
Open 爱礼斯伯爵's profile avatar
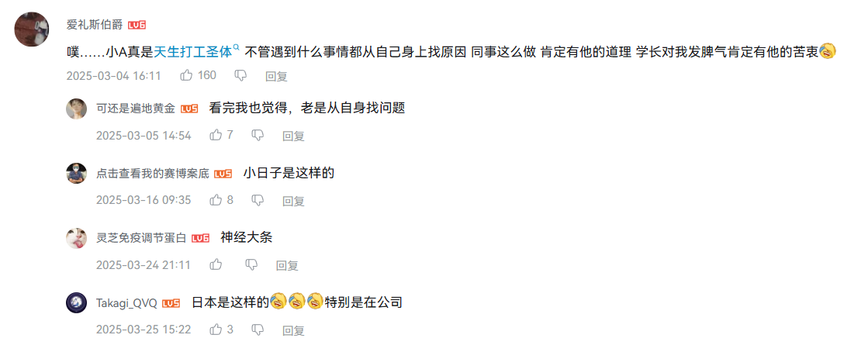point(33,29)
